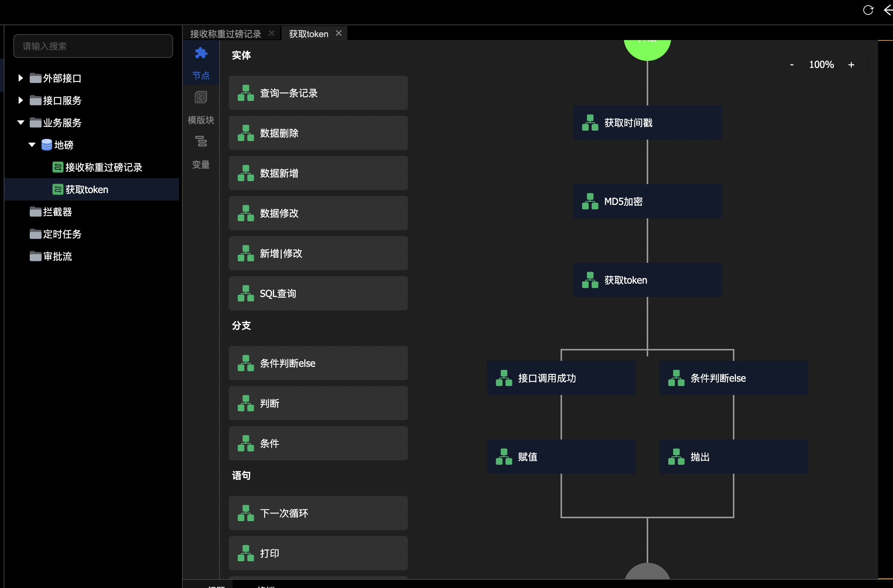
Task: Collapse the 地磅 tree node
Action: pyautogui.click(x=32, y=145)
